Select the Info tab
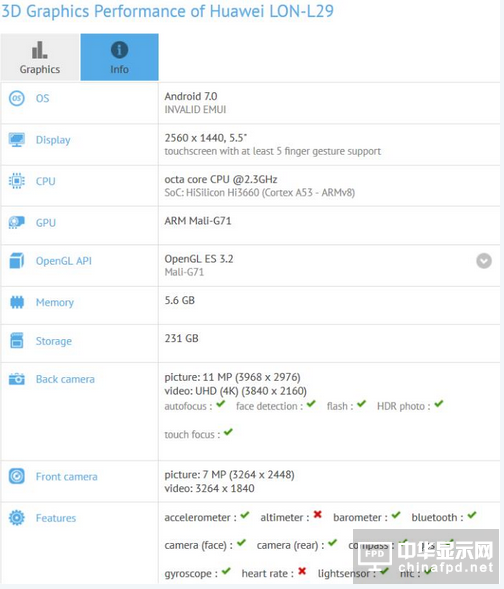The width and height of the screenshot is (504, 589). click(x=119, y=57)
